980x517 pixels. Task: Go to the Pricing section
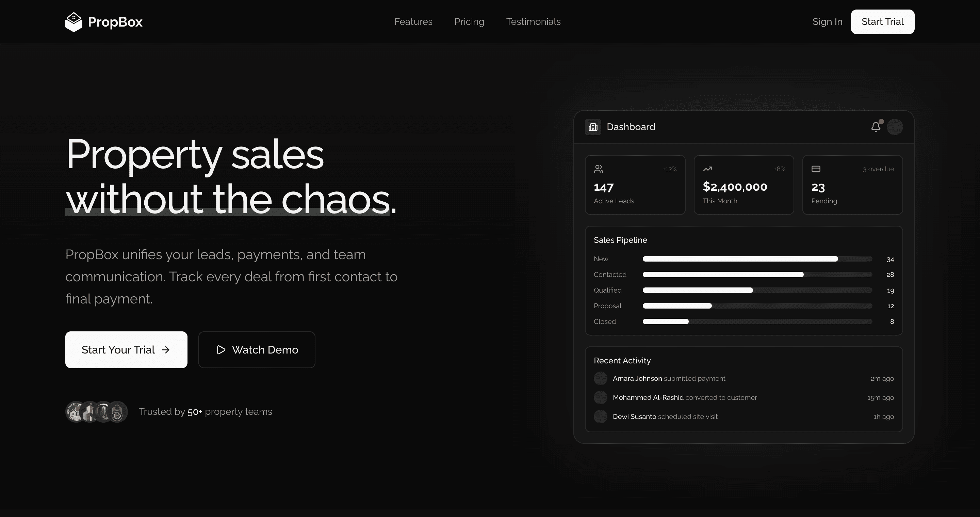click(x=469, y=21)
